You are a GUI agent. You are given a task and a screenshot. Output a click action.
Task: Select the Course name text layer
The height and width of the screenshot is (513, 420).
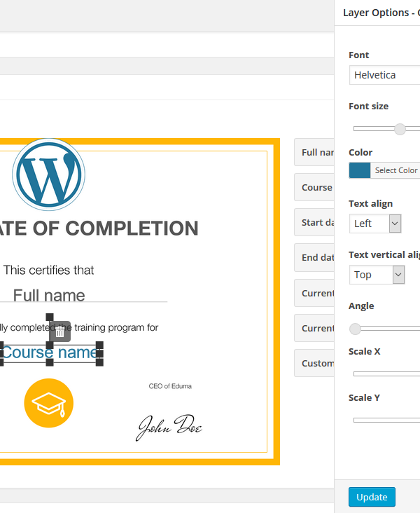coord(49,352)
